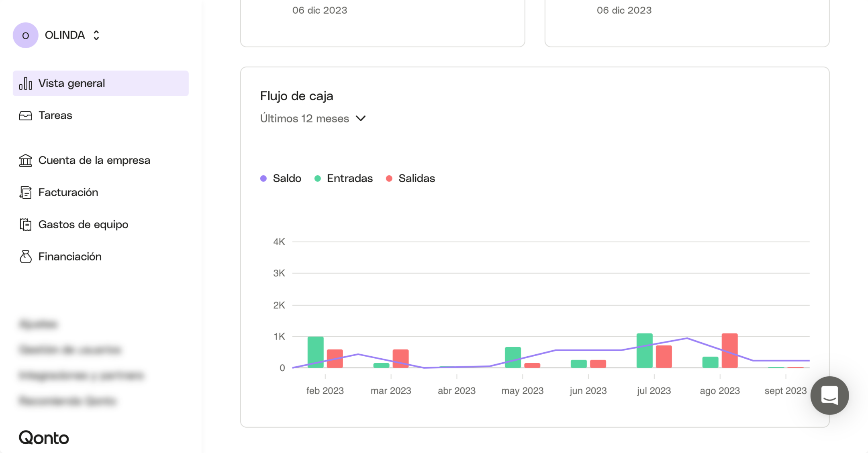The width and height of the screenshot is (868, 453).
Task: Expand the Últimos 12 meses dropdown
Action: [x=304, y=119]
